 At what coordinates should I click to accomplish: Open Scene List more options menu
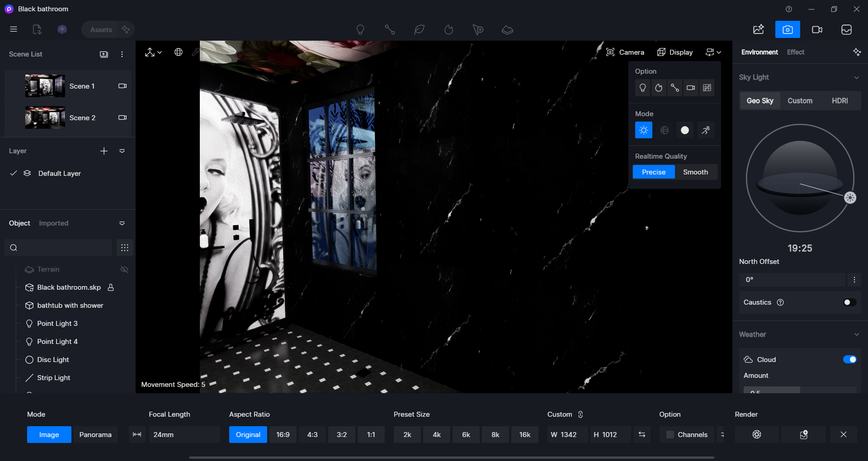[122, 54]
